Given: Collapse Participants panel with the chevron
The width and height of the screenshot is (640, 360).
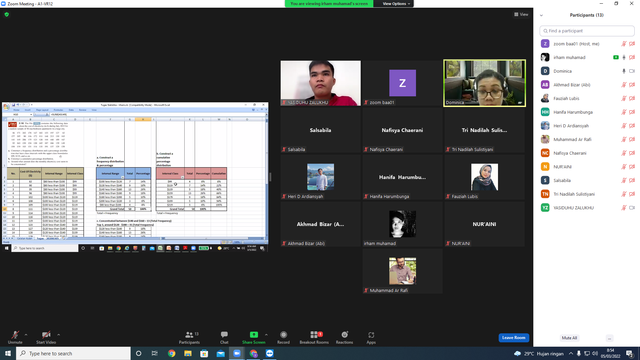Looking at the screenshot, I should tap(542, 16).
